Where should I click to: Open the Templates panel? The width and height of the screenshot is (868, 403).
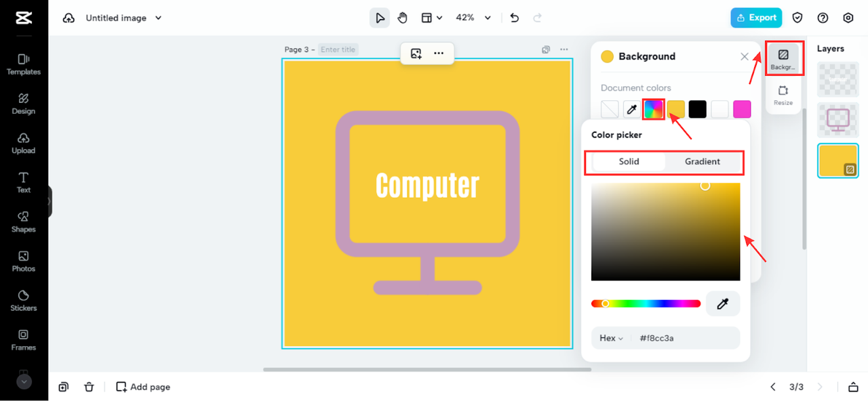tap(24, 64)
